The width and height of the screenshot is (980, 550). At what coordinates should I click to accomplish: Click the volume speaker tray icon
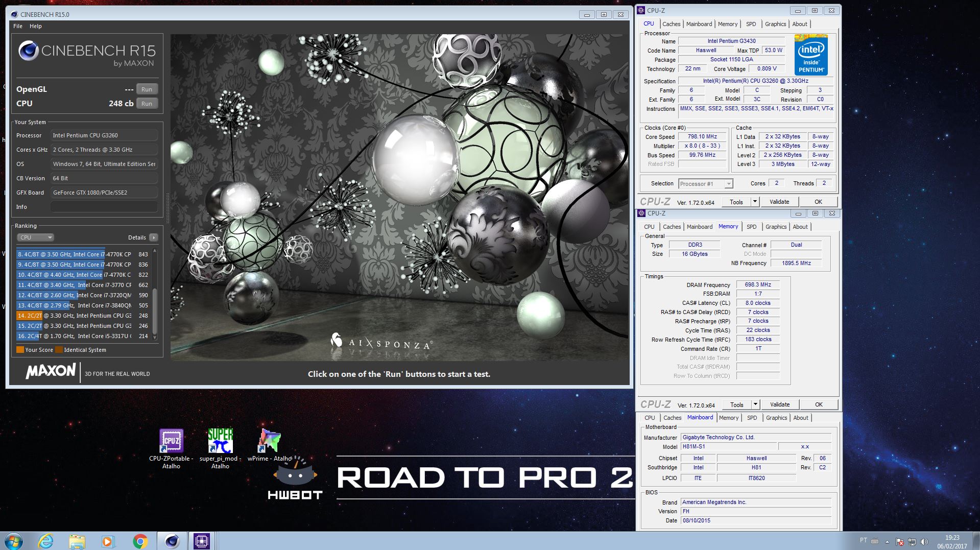click(924, 541)
